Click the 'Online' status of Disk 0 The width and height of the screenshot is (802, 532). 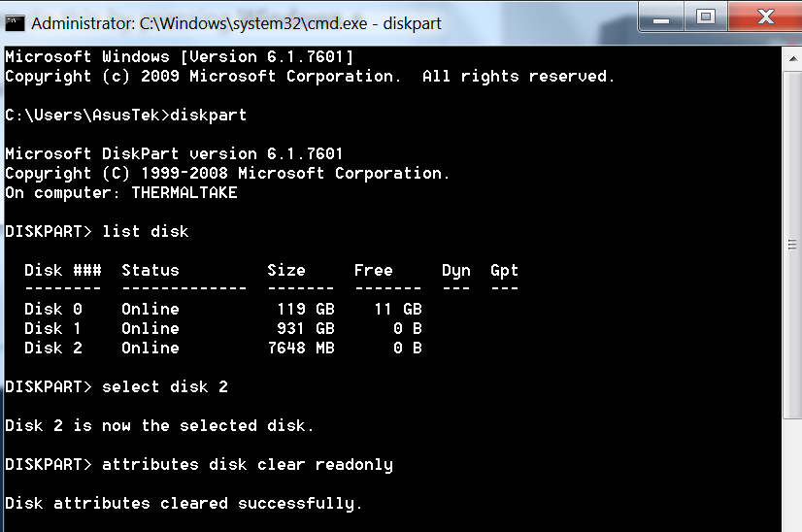pyautogui.click(x=150, y=309)
